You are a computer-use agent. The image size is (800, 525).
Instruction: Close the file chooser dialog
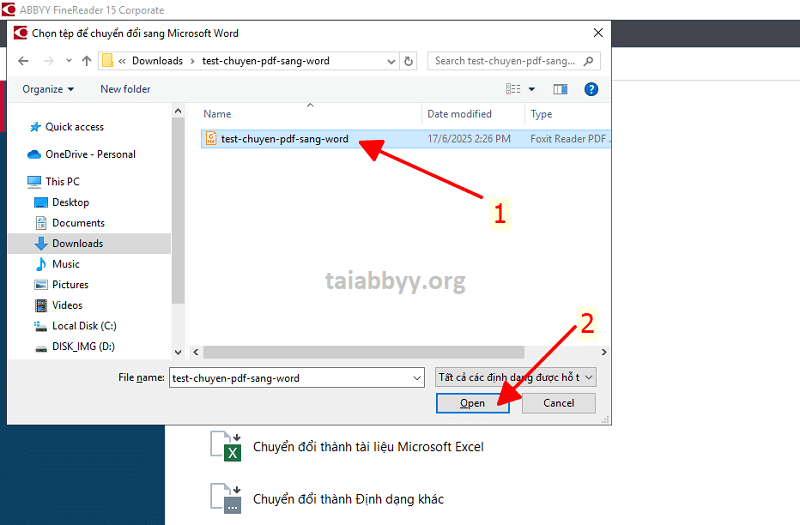click(x=598, y=33)
